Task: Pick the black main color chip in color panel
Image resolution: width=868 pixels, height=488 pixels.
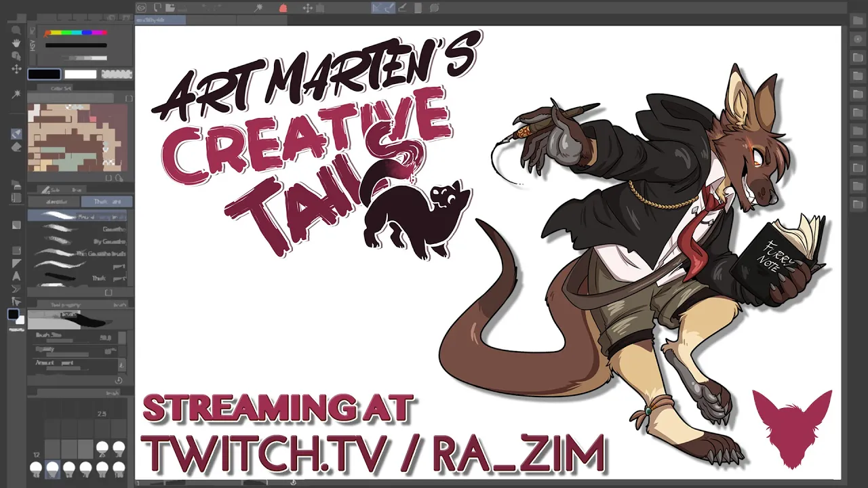Action: [x=44, y=74]
